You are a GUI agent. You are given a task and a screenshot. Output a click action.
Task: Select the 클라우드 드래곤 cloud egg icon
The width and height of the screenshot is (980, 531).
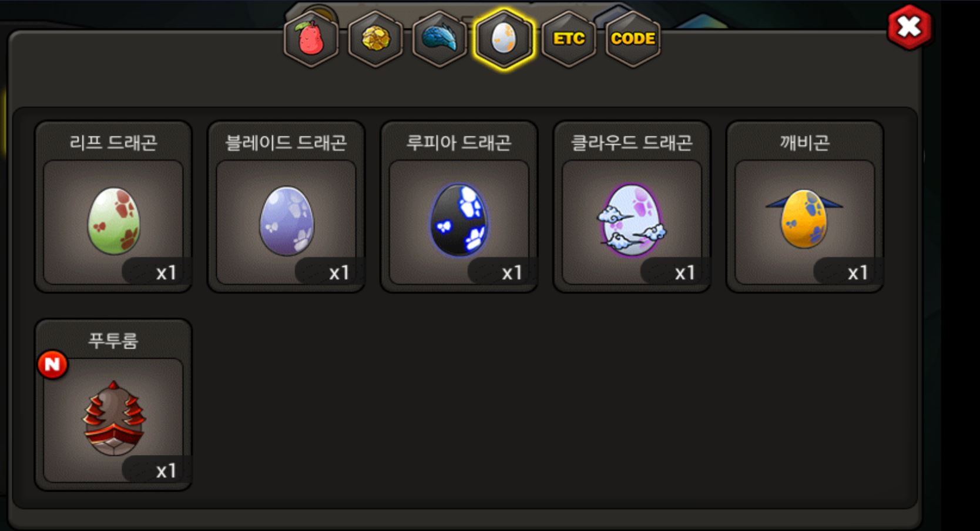coord(632,221)
